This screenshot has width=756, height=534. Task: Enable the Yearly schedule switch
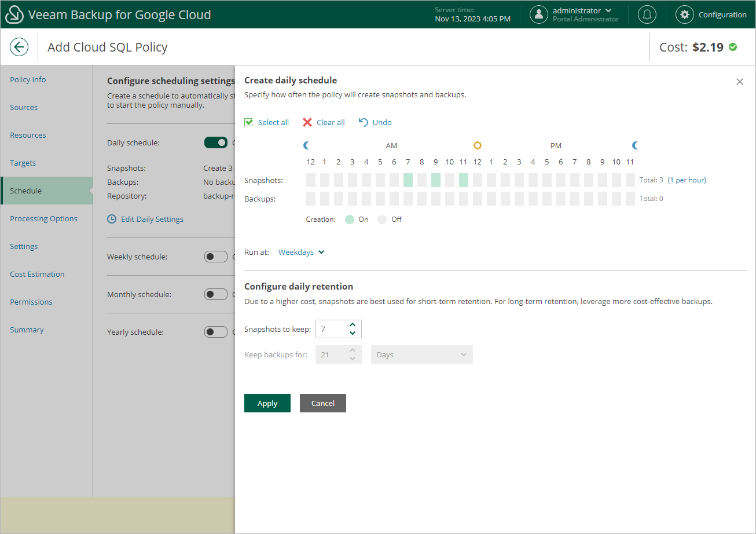[216, 332]
